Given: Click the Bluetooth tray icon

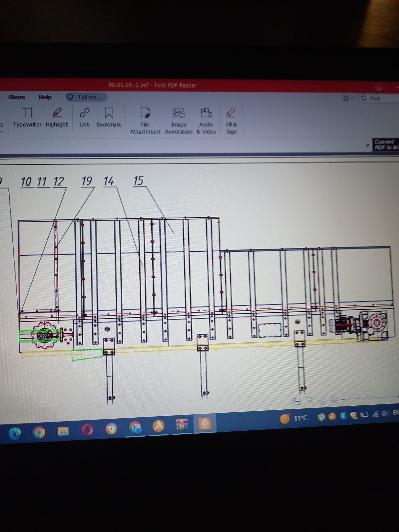Looking at the screenshot, I should click(343, 416).
